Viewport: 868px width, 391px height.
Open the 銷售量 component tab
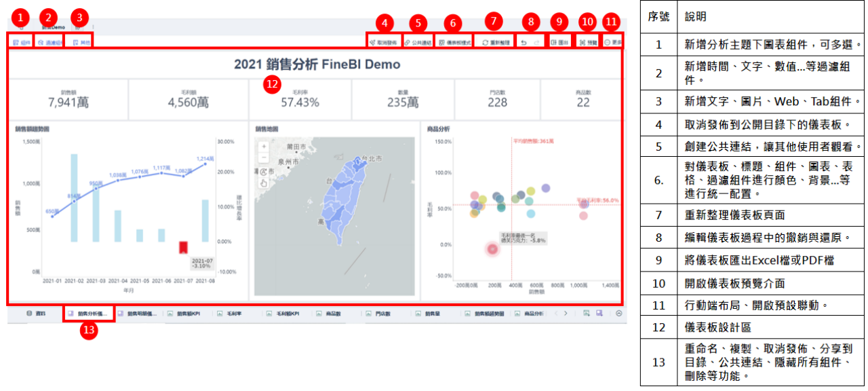[429, 314]
